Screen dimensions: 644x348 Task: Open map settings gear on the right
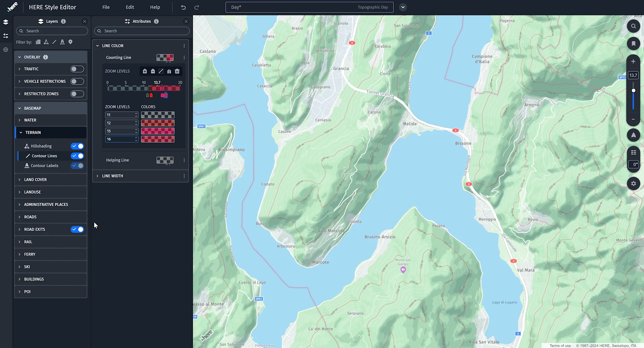[633, 184]
